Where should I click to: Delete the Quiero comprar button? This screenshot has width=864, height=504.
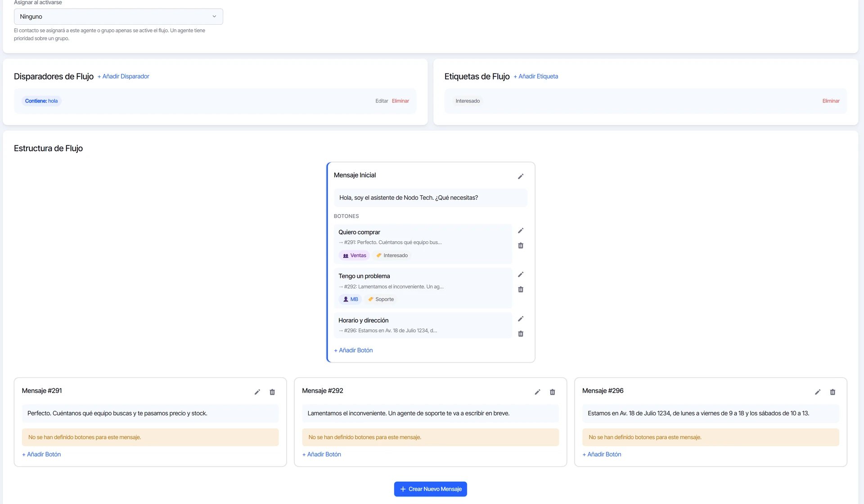(521, 246)
